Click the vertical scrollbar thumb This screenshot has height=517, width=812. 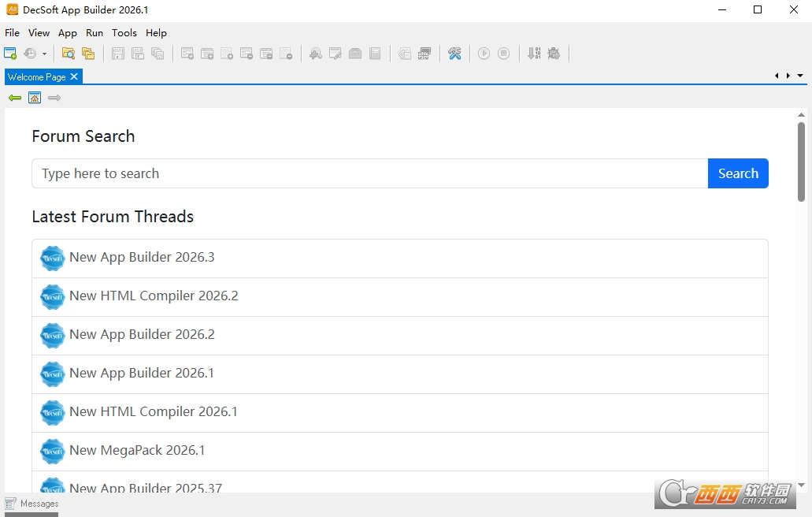801,162
